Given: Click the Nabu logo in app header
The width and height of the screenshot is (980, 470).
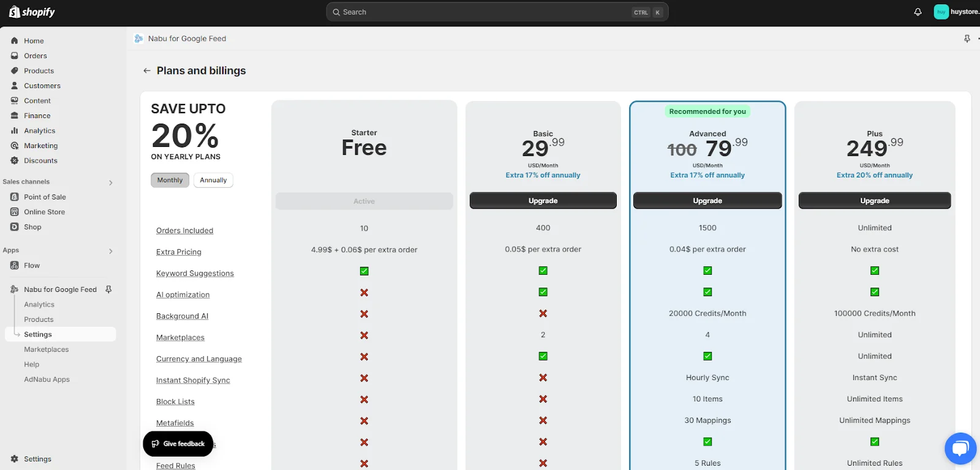Looking at the screenshot, I should tap(139, 39).
